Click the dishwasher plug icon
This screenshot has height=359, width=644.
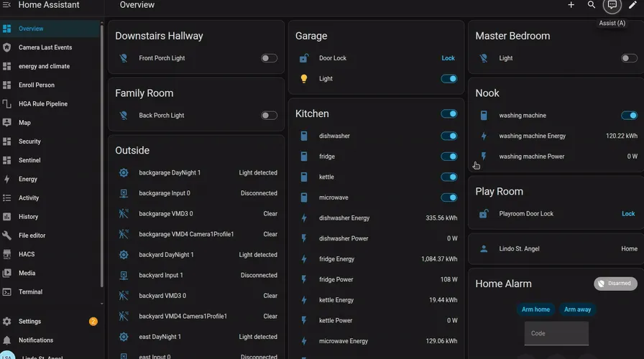coord(303,136)
